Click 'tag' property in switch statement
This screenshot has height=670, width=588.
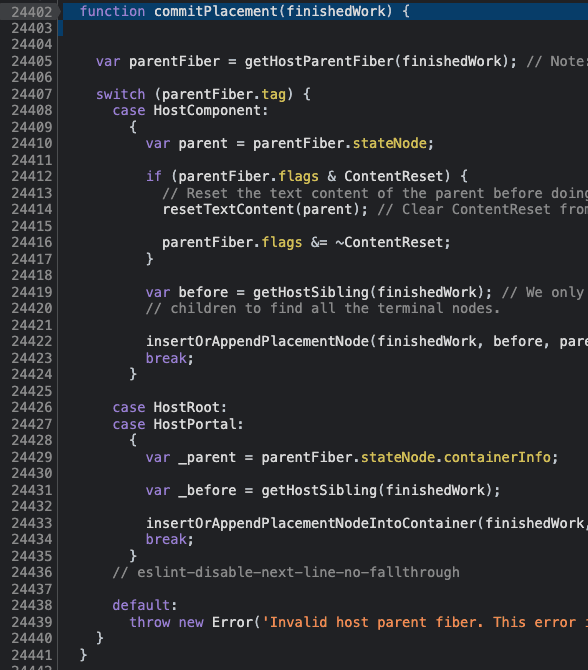273,94
